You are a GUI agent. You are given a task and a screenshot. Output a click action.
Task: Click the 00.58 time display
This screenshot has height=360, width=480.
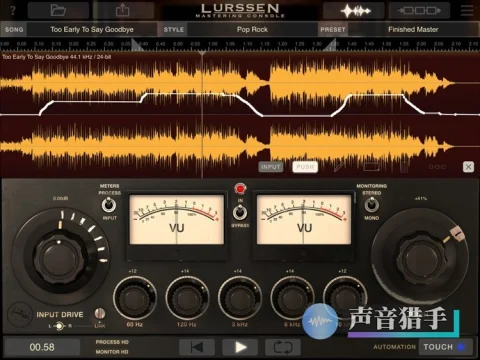pyautogui.click(x=42, y=347)
